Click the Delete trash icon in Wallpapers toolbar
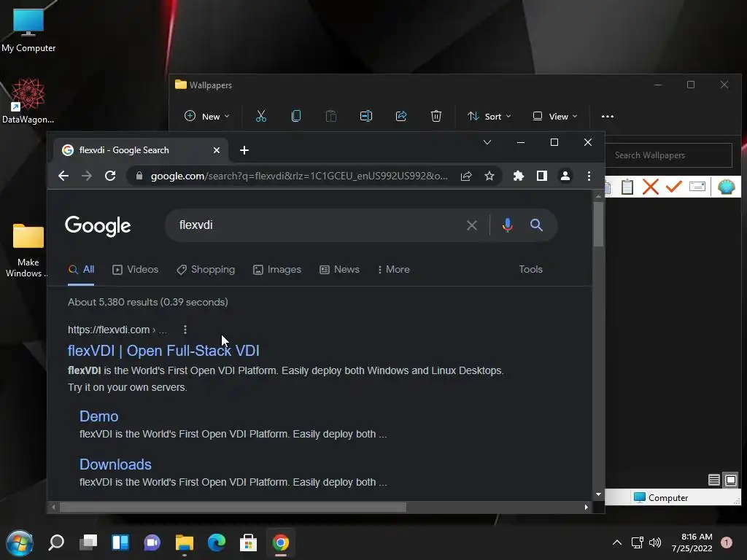The image size is (747, 560). pyautogui.click(x=436, y=116)
